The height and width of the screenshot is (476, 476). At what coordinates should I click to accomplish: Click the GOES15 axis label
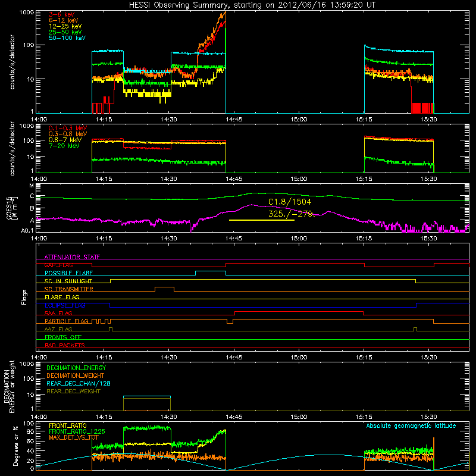click(x=10, y=208)
